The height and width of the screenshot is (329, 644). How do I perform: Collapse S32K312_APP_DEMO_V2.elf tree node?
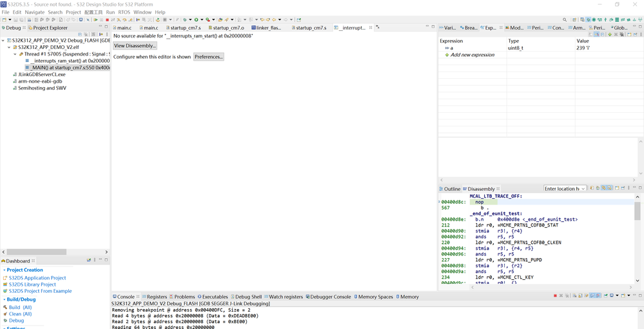coord(9,47)
